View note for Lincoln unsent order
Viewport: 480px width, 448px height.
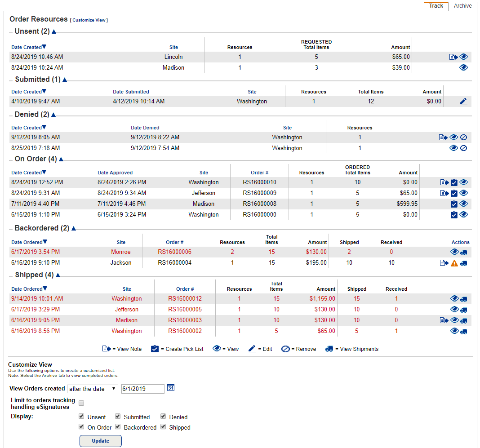(453, 57)
